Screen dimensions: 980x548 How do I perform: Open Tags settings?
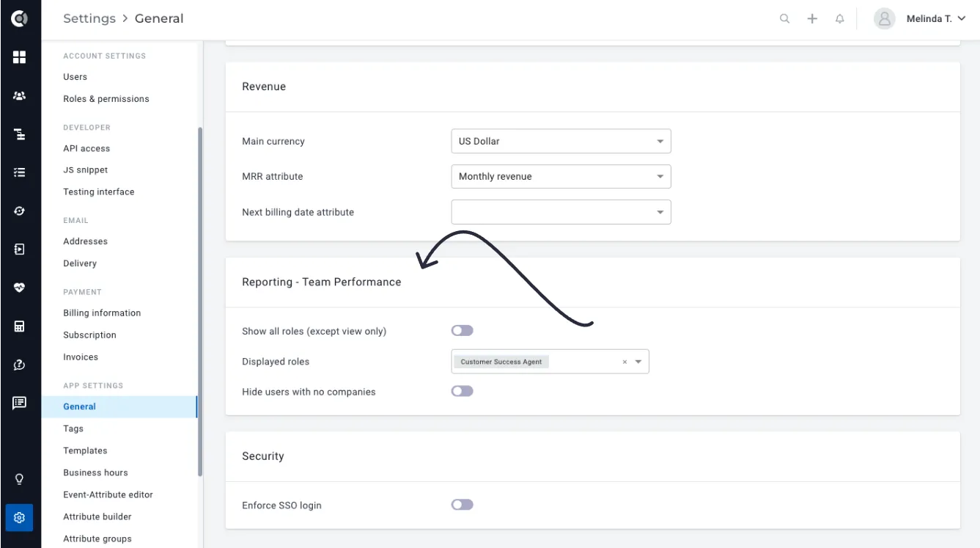point(73,428)
